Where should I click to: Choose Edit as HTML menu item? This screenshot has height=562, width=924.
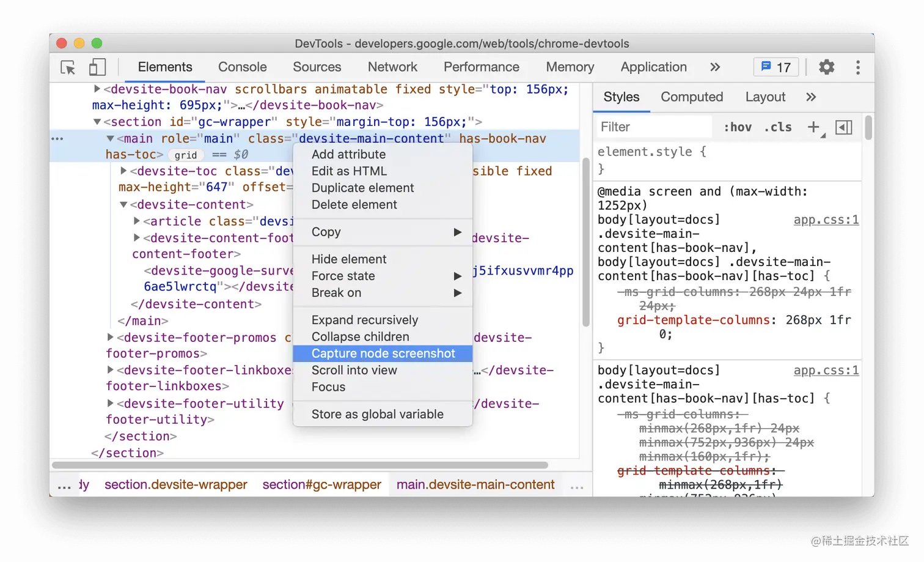(x=383, y=171)
